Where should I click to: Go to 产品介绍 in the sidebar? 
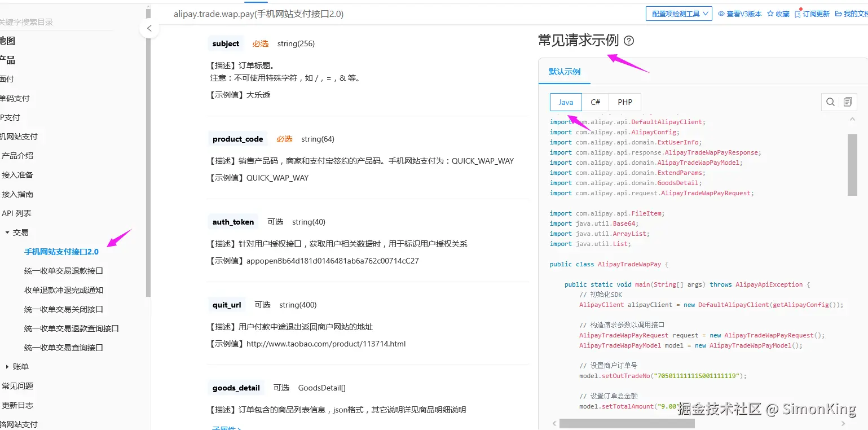[17, 156]
